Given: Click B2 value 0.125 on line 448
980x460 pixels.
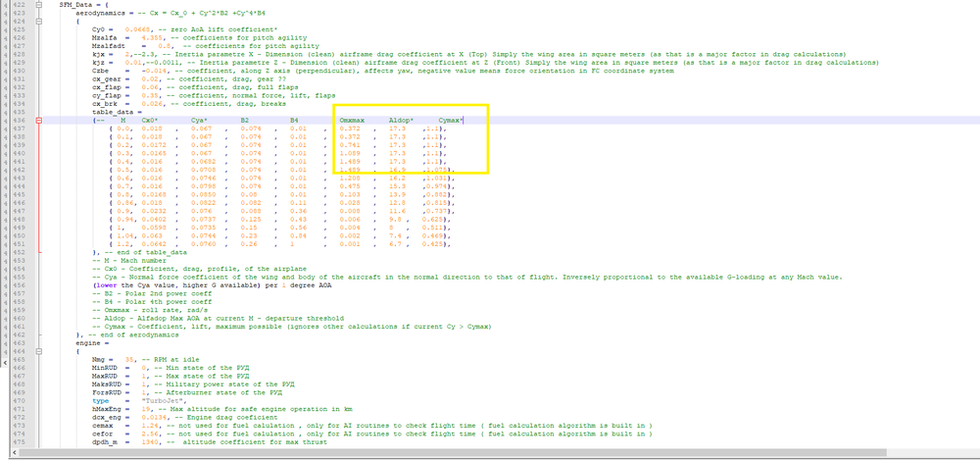Looking at the screenshot, I should coord(249,220).
